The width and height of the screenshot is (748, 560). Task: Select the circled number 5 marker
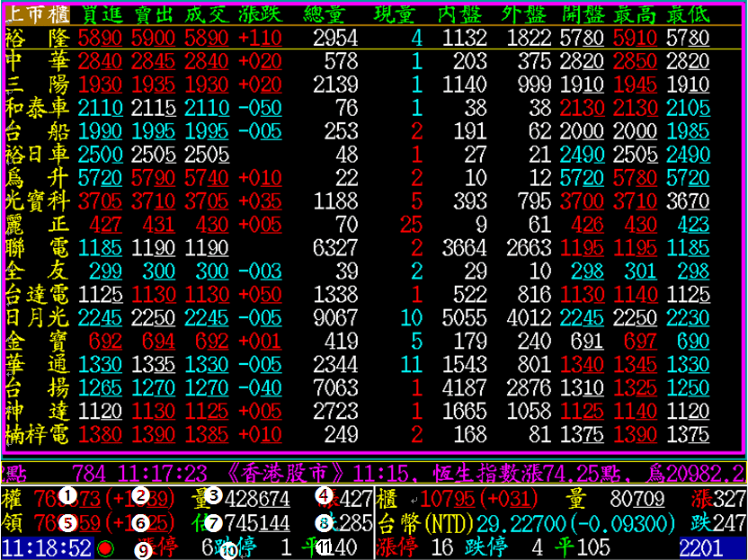click(x=67, y=521)
